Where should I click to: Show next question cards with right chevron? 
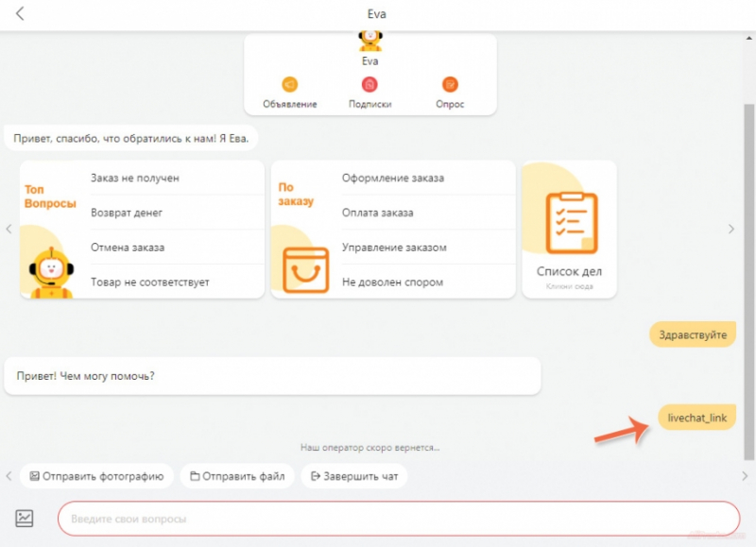(x=731, y=229)
